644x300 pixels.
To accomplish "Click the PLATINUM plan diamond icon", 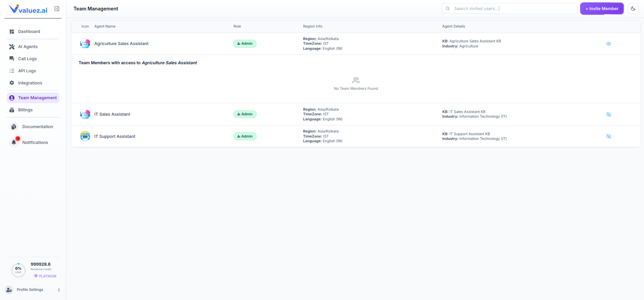I will [x=36, y=276].
